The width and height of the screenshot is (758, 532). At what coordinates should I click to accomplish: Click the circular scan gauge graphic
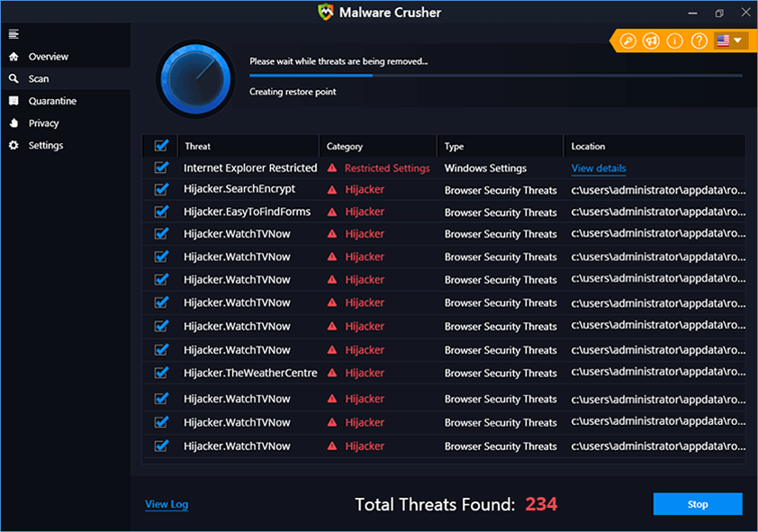[x=195, y=78]
